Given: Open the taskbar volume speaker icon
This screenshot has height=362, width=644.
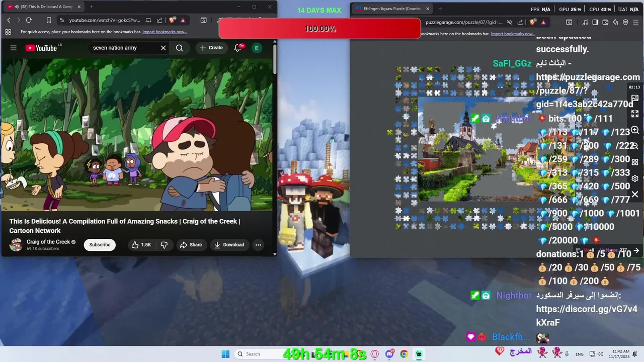Looking at the screenshot, I should [x=601, y=354].
